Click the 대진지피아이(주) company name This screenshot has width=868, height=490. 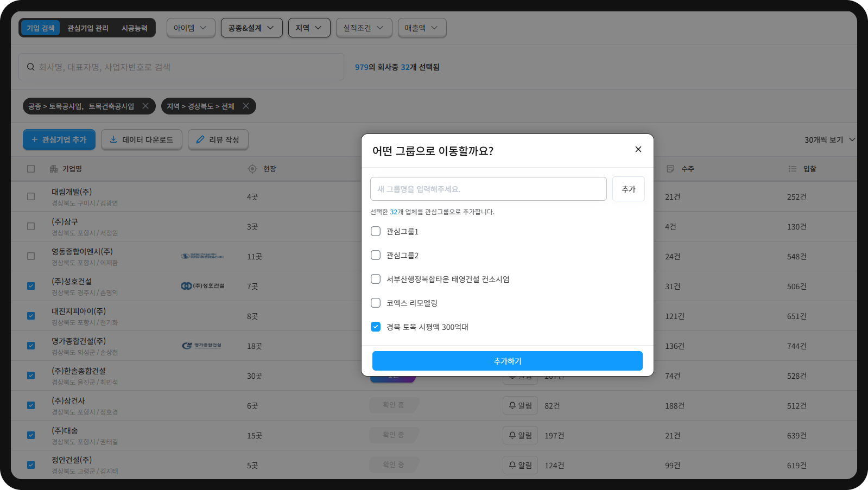(x=79, y=311)
